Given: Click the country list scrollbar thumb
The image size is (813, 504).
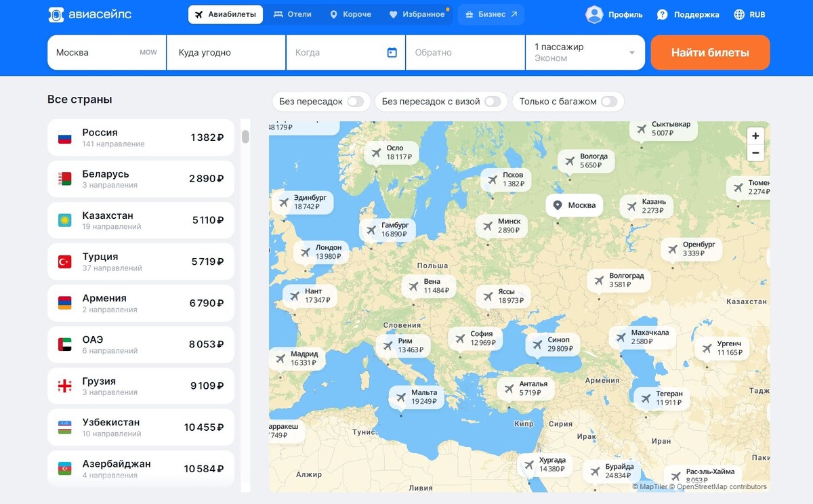Looking at the screenshot, I should click(x=245, y=137).
